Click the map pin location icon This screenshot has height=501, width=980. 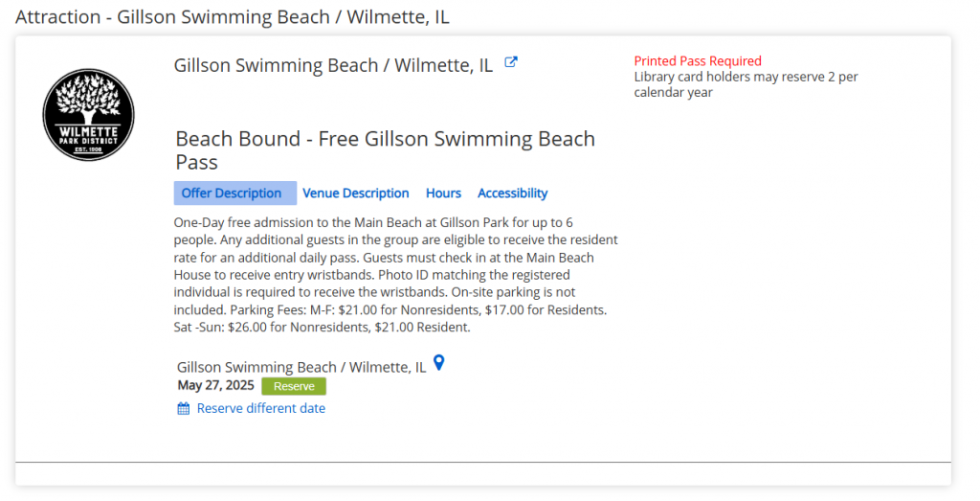coord(439,363)
